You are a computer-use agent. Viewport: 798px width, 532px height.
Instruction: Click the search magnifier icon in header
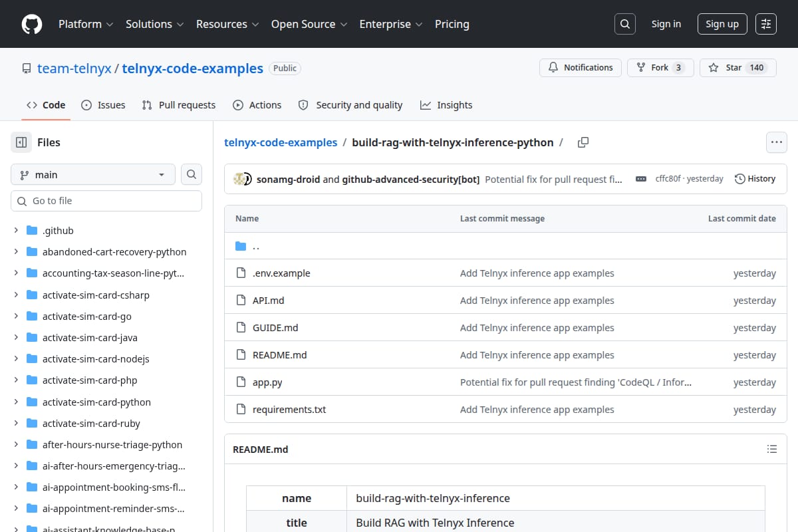624,24
